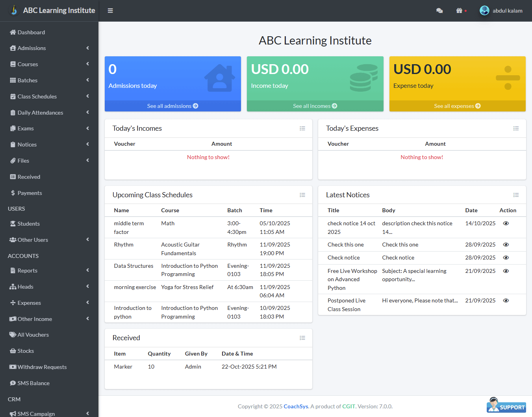Click list icon in Upcoming Class Schedules
This screenshot has width=532, height=417.
(x=302, y=195)
